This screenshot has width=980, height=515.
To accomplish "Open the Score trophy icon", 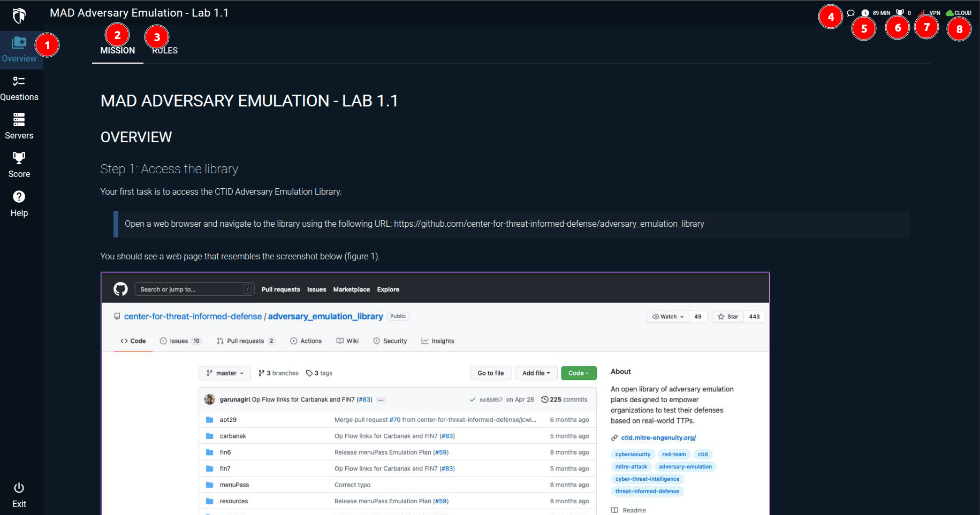I will coord(19,165).
